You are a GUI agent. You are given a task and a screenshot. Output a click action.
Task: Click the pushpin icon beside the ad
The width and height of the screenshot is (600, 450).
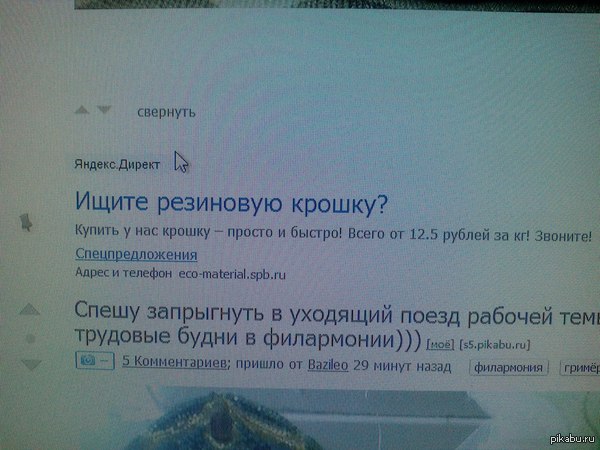pos(26,223)
